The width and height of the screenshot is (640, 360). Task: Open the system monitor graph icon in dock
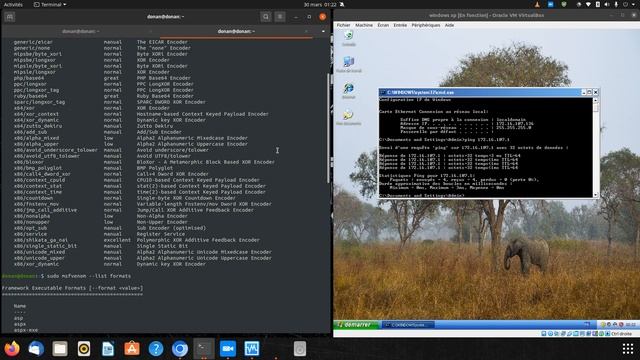[x=252, y=349]
